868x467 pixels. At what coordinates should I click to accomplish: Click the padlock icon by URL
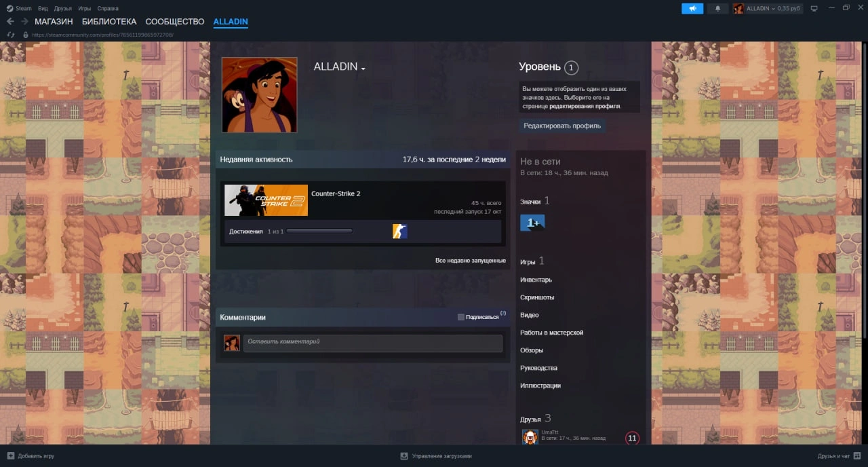[26, 35]
